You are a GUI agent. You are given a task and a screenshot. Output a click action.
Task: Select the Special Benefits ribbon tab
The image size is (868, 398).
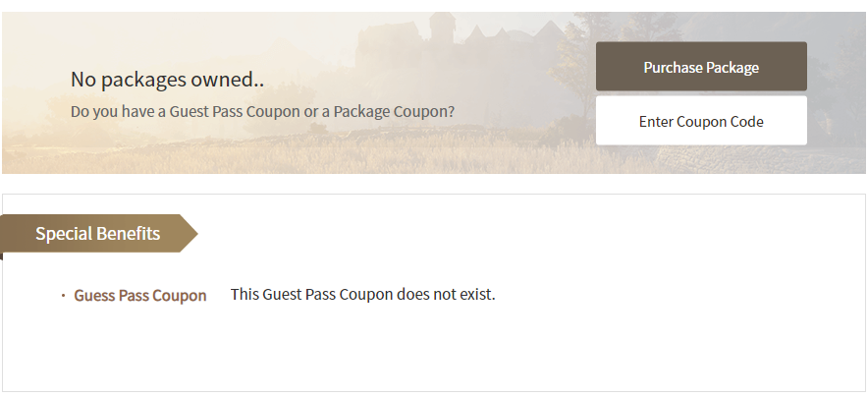click(98, 233)
